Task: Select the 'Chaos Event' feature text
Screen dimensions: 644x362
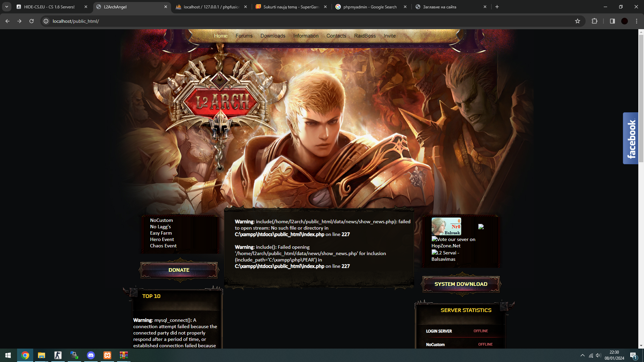Action: (x=163, y=246)
